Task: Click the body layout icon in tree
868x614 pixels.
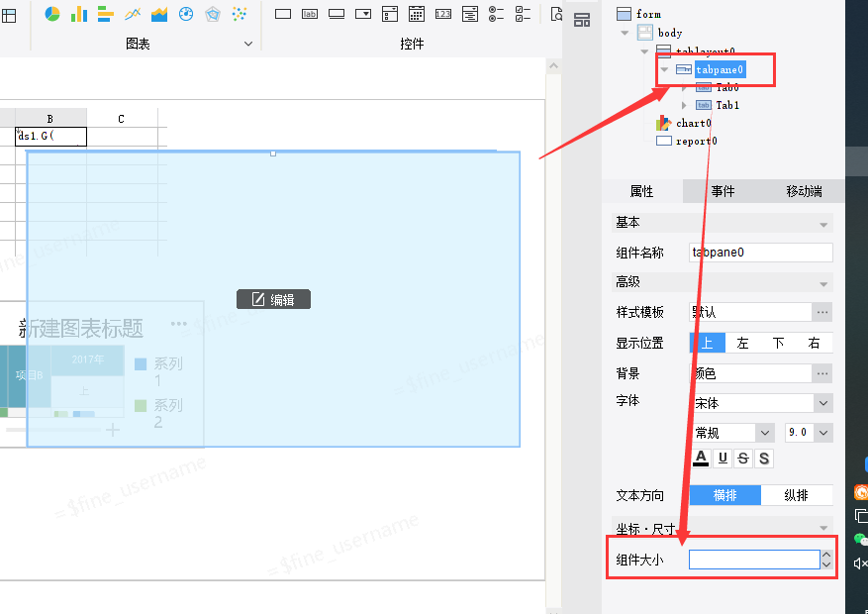Action: [645, 33]
